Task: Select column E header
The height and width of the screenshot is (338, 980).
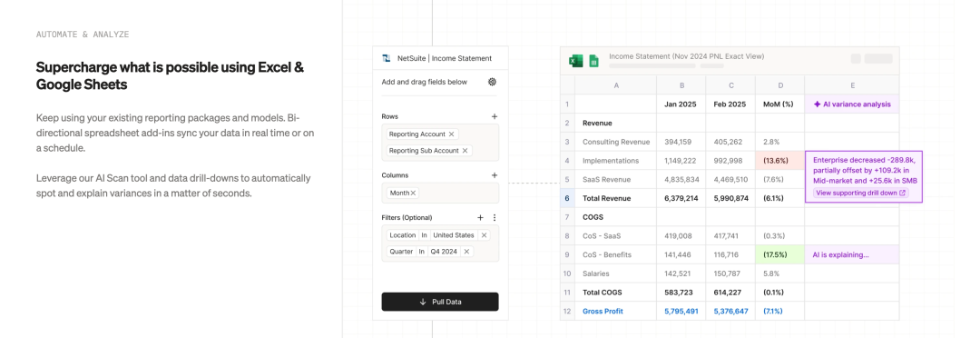Action: [x=852, y=85]
